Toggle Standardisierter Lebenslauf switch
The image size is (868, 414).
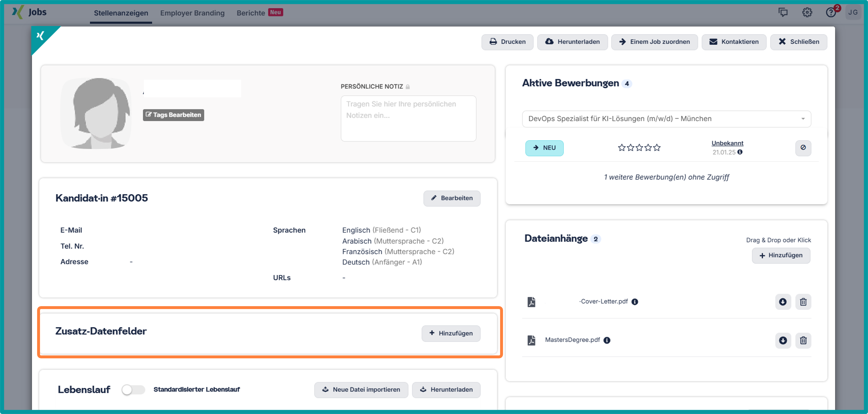133,390
